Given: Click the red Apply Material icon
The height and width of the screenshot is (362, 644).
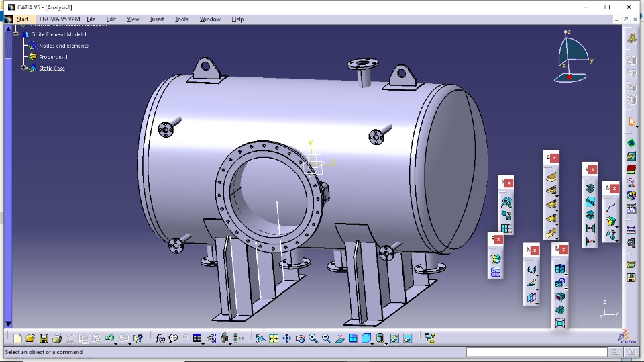Looking at the screenshot, I should point(631,169).
